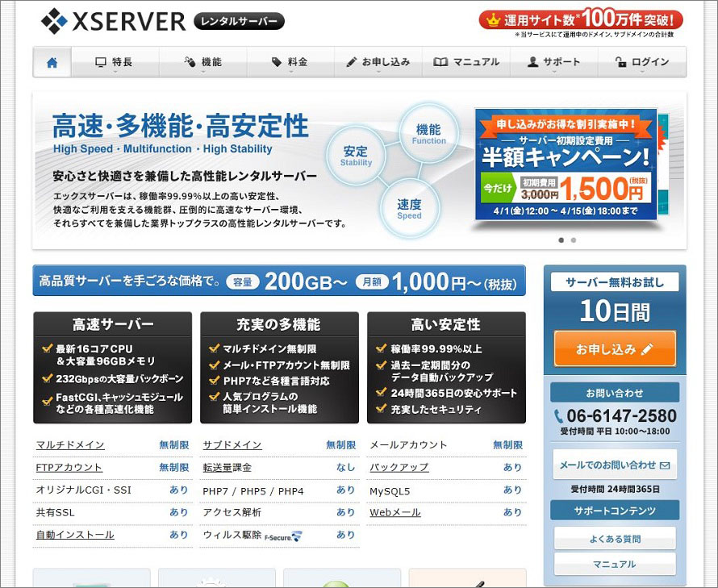718x588 pixels.
Task: Click よくある質問 button
Action: [615, 539]
